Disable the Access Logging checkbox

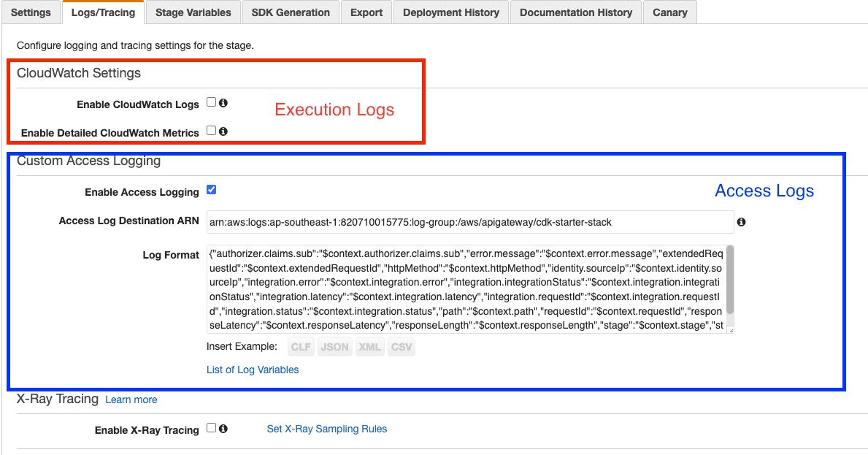click(211, 189)
